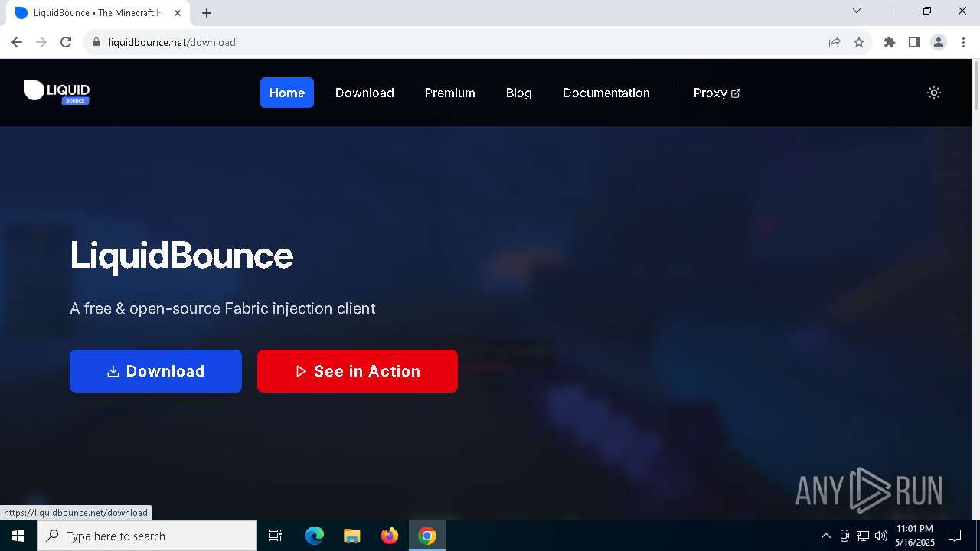Bookmark this page with star icon
The image size is (980, 551).
click(x=859, y=42)
